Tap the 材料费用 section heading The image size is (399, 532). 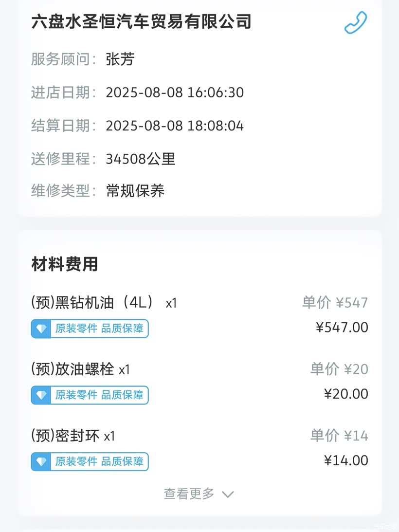tap(65, 264)
